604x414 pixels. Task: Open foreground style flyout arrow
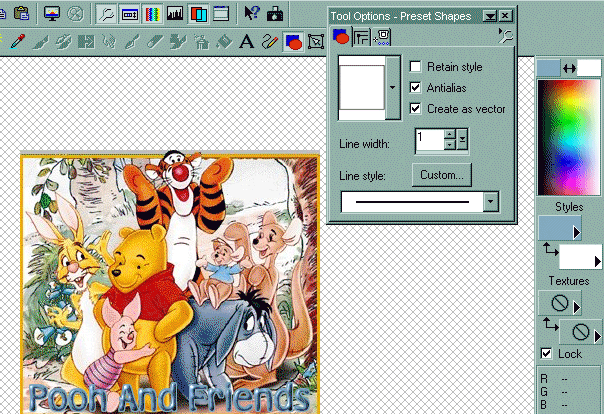[576, 232]
